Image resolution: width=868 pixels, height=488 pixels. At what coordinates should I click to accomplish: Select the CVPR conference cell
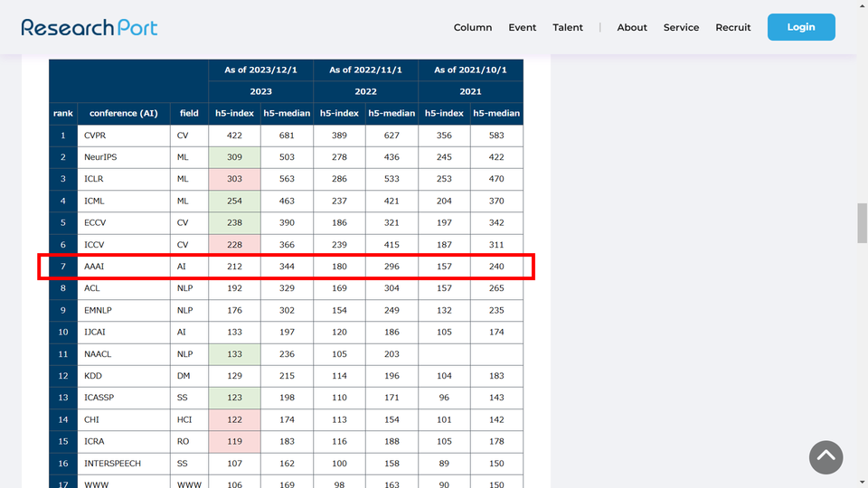[95, 136]
